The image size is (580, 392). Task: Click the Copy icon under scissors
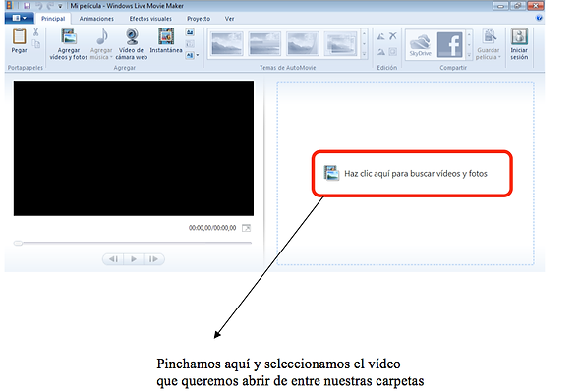(35, 44)
